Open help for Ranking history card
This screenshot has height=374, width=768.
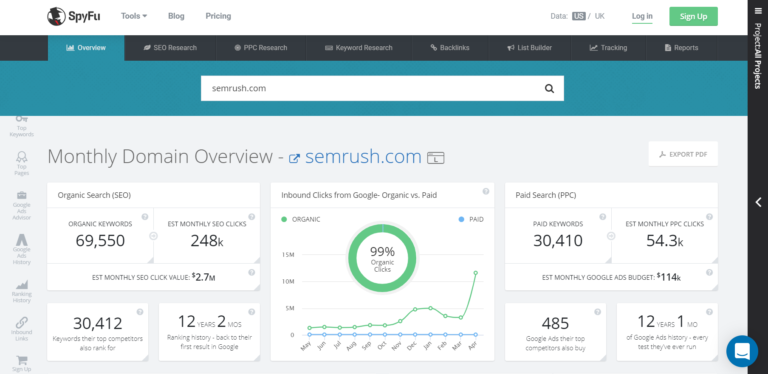(251, 312)
